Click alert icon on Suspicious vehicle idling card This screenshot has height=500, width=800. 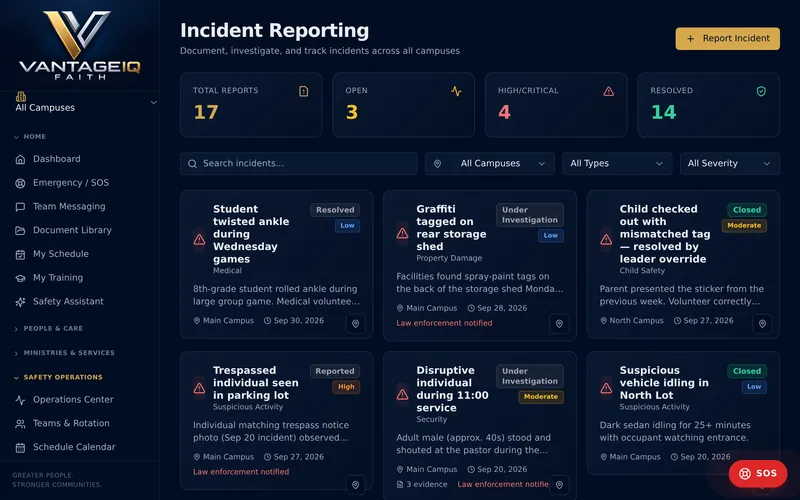(x=606, y=389)
